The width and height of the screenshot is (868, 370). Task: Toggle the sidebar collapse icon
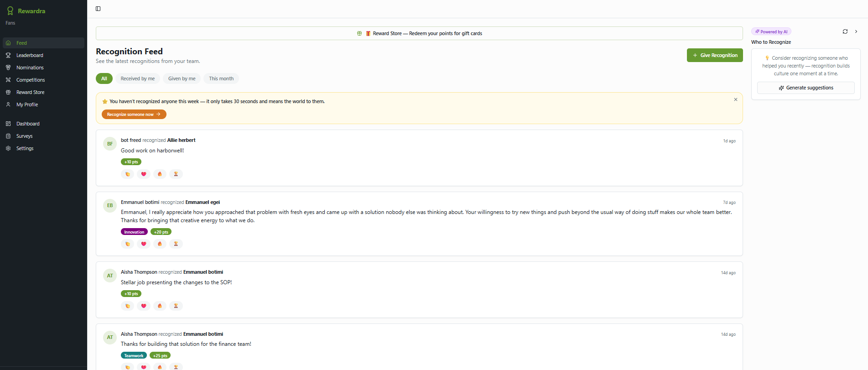coord(98,9)
